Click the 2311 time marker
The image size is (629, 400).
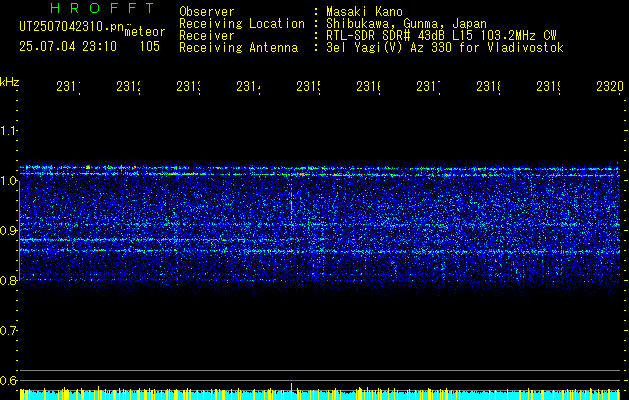(68, 87)
